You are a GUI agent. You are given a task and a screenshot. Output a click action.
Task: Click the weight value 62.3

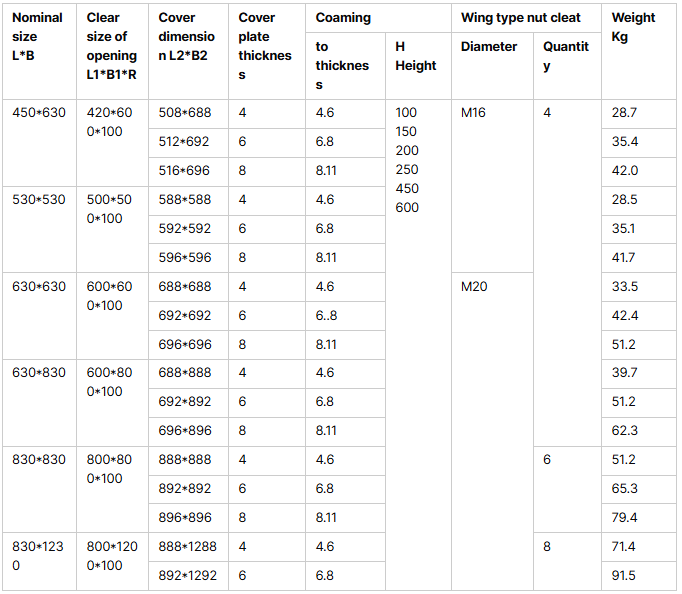point(624,431)
